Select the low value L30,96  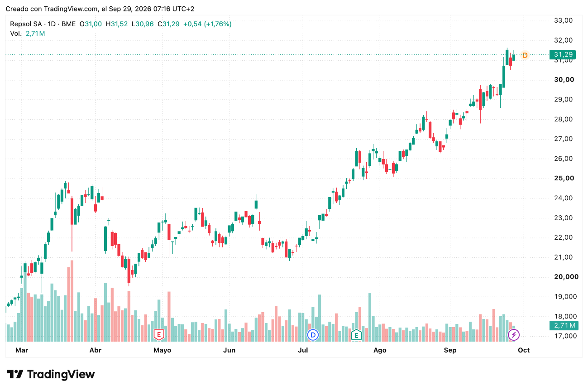[x=143, y=24]
